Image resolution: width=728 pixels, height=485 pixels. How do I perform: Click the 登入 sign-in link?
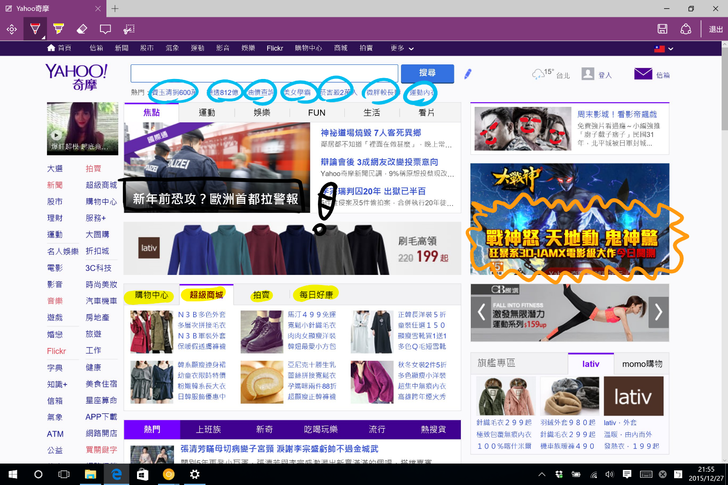pos(604,75)
